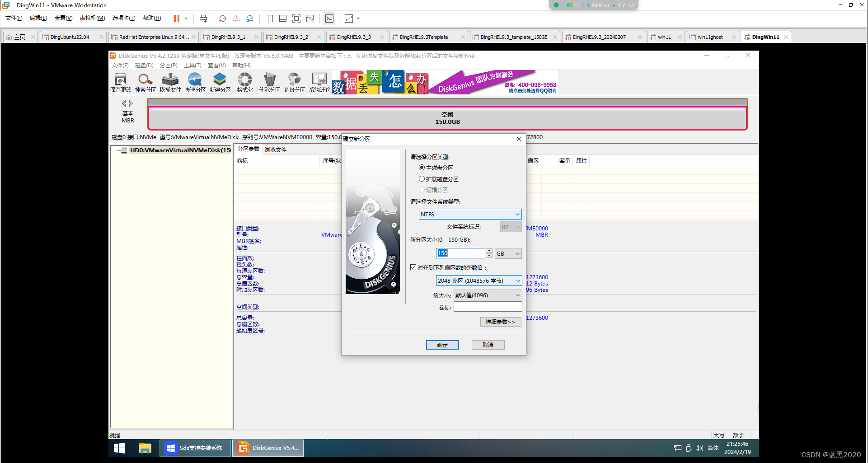Click the stretch guest display icon
This screenshot has width=868, height=463.
click(349, 19)
